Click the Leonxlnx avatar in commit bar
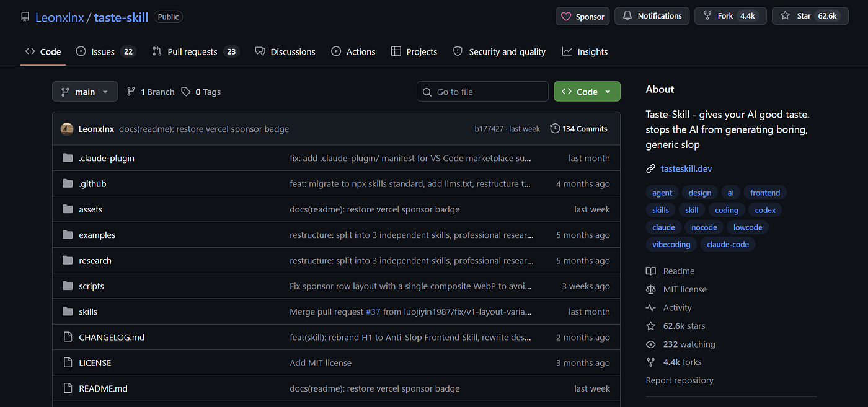 [67, 129]
